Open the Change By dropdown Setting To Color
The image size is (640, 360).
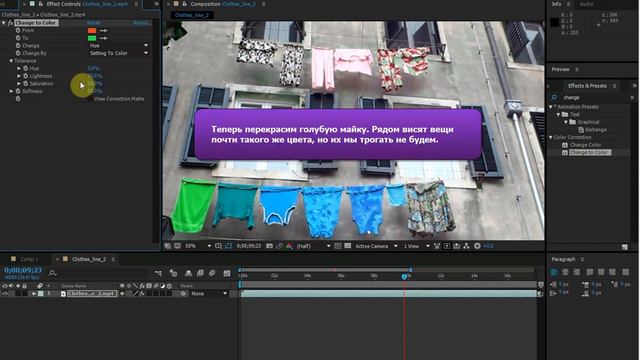(118, 53)
